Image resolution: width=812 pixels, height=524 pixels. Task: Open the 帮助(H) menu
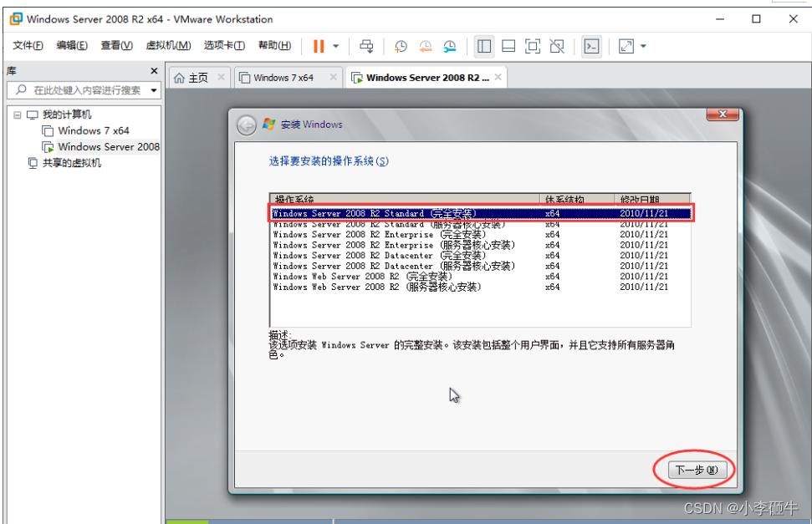274,46
